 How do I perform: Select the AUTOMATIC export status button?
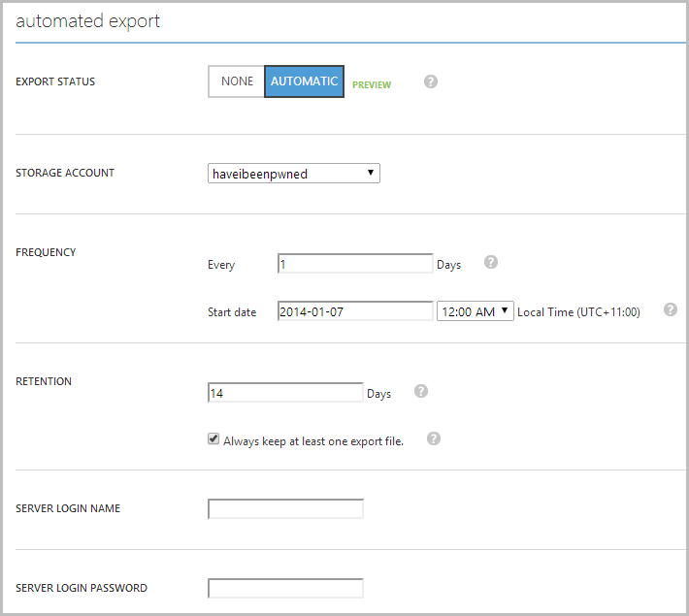pos(304,81)
